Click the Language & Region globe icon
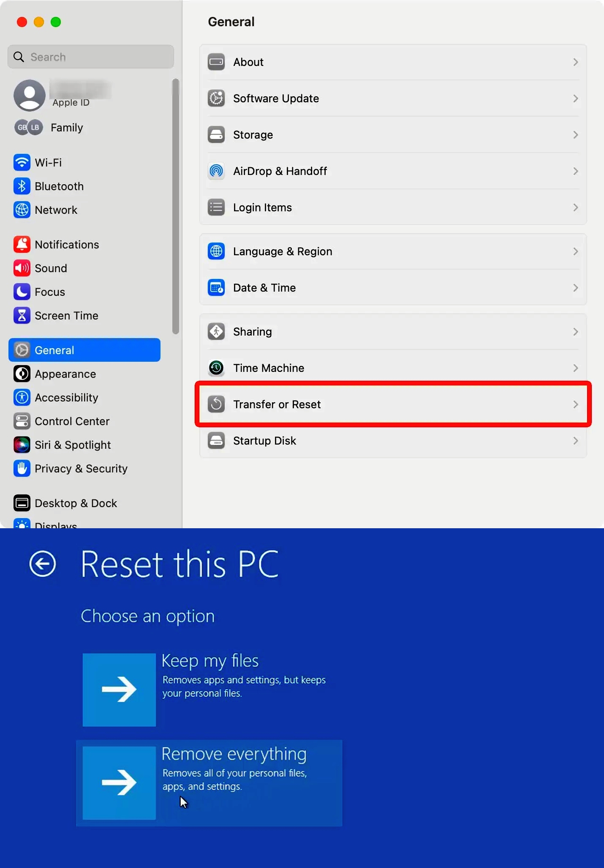Viewport: 604px width, 868px height. (x=216, y=251)
